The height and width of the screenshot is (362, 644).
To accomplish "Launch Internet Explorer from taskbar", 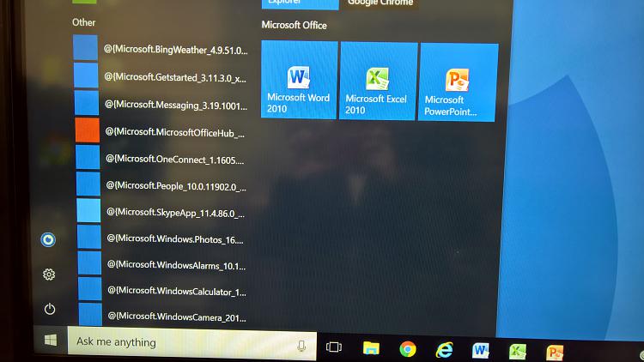I will click(444, 350).
